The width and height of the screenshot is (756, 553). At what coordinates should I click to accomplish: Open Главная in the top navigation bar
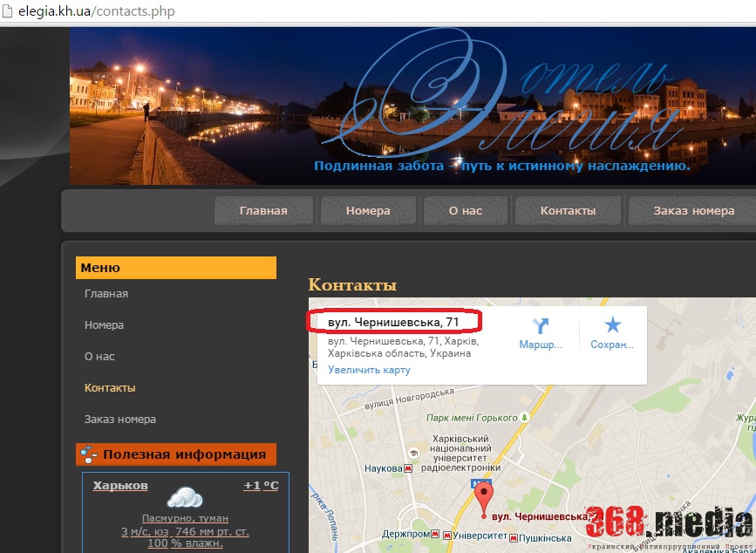pyautogui.click(x=263, y=210)
